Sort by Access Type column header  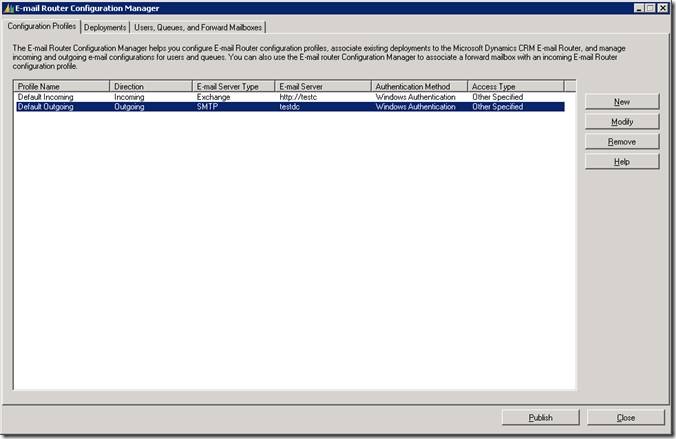coord(508,87)
